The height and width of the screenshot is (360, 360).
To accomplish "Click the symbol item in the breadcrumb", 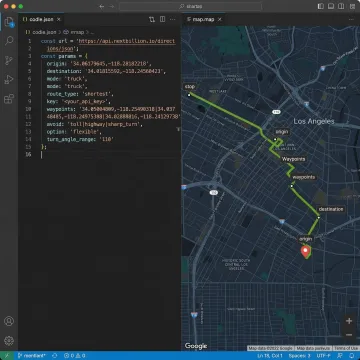I will 74,32.
